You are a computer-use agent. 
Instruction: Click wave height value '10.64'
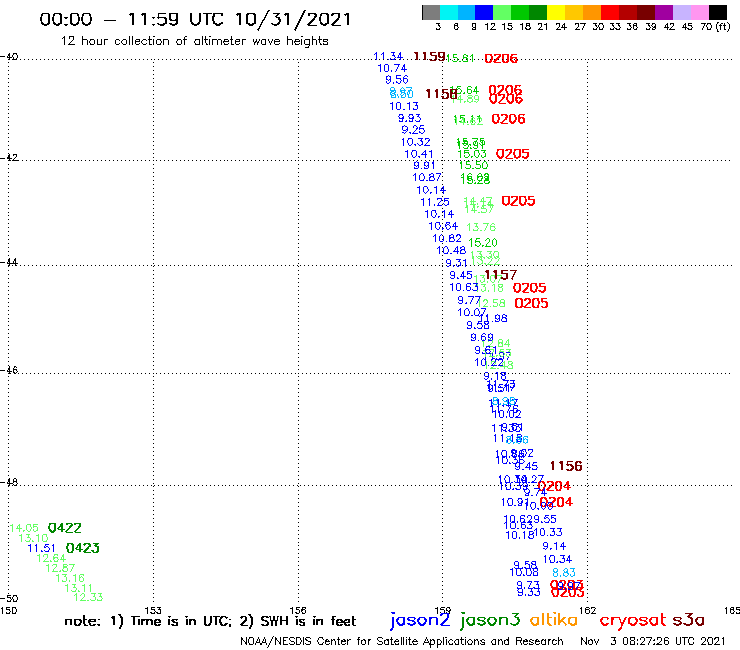coord(443,226)
